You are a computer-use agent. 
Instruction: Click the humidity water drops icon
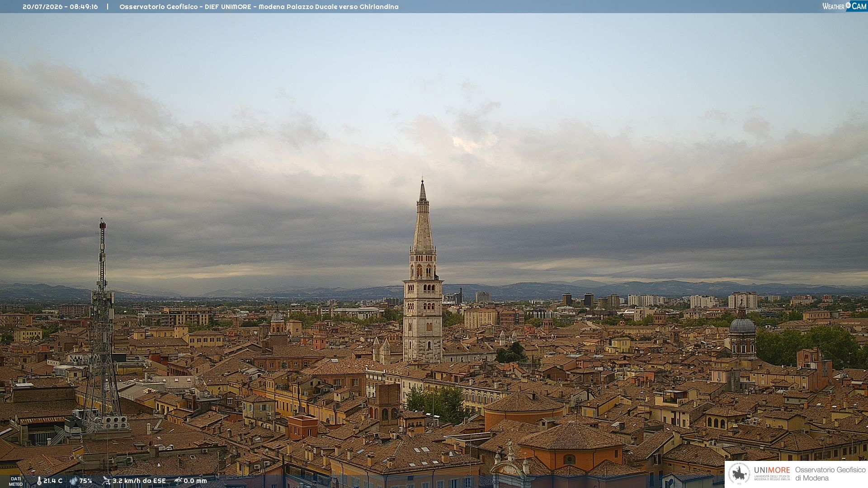(x=73, y=481)
